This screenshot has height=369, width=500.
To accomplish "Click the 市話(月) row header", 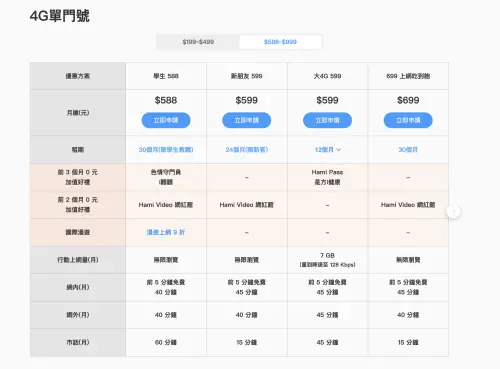I will pos(78,342).
